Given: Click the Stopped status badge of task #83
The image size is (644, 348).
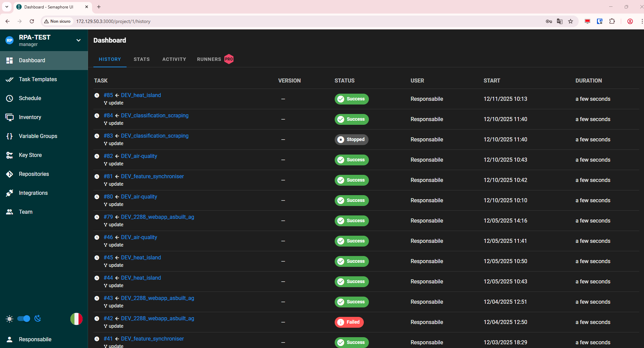Looking at the screenshot, I should click(351, 140).
